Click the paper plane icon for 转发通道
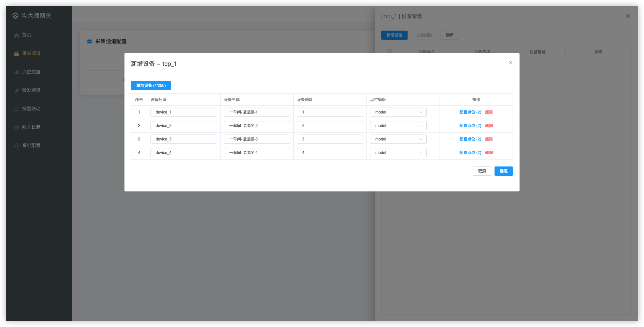This screenshot has height=327, width=644. 16,90
